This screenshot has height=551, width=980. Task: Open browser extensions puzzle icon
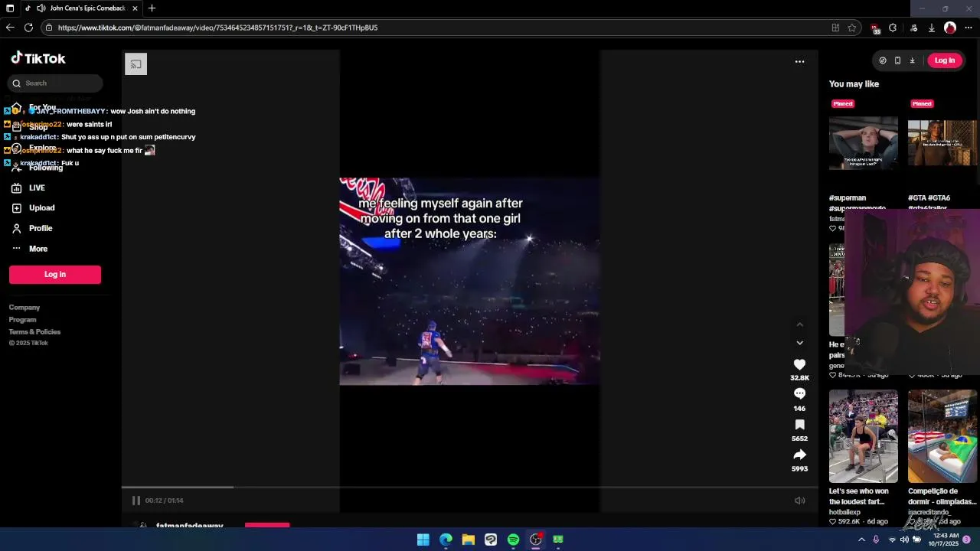click(x=893, y=28)
